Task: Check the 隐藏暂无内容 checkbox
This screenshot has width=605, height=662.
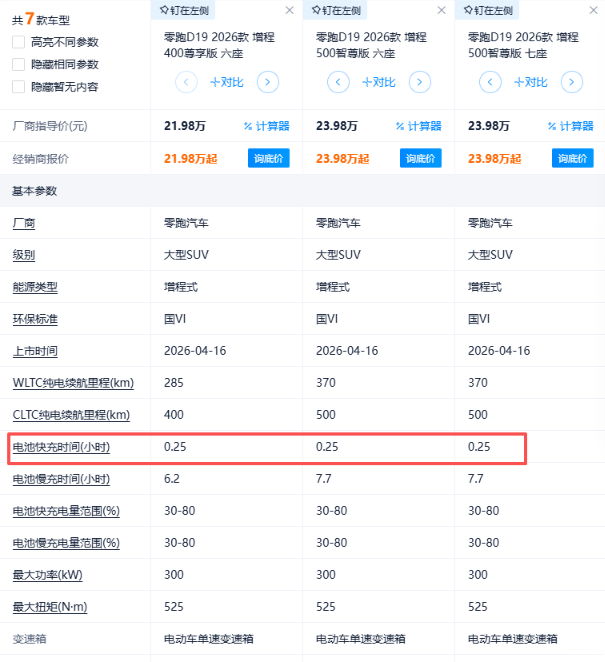Action: coord(19,87)
